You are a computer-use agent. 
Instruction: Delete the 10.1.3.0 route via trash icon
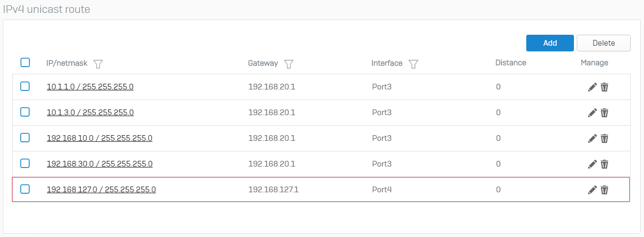(604, 113)
